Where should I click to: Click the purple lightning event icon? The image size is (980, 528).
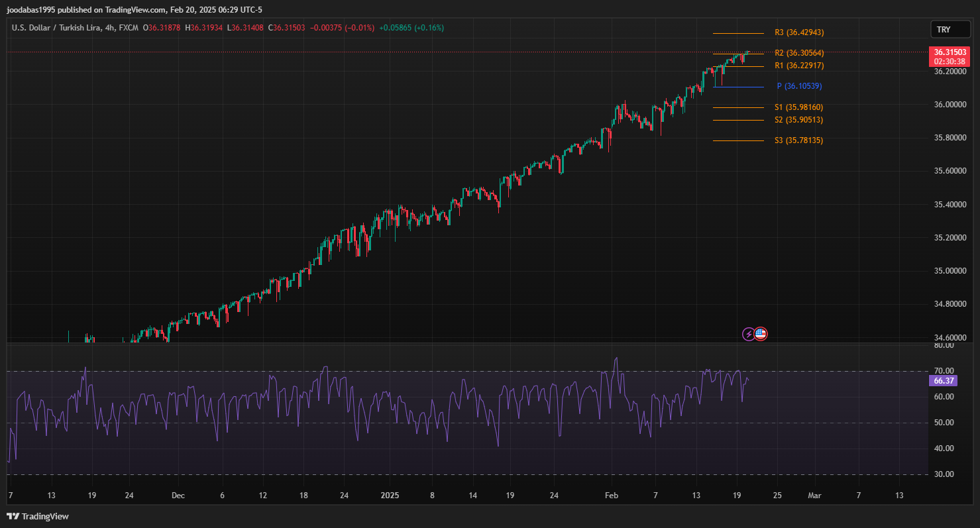[748, 334]
